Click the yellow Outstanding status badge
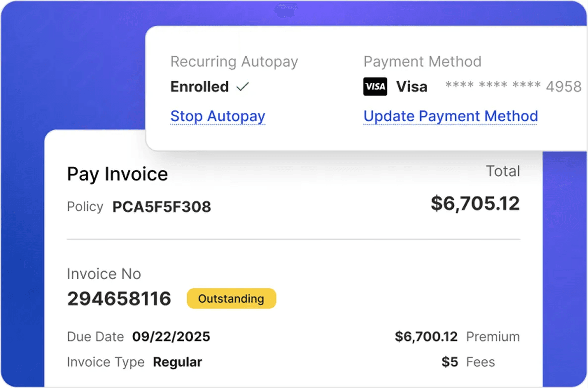The image size is (588, 388). tap(231, 299)
